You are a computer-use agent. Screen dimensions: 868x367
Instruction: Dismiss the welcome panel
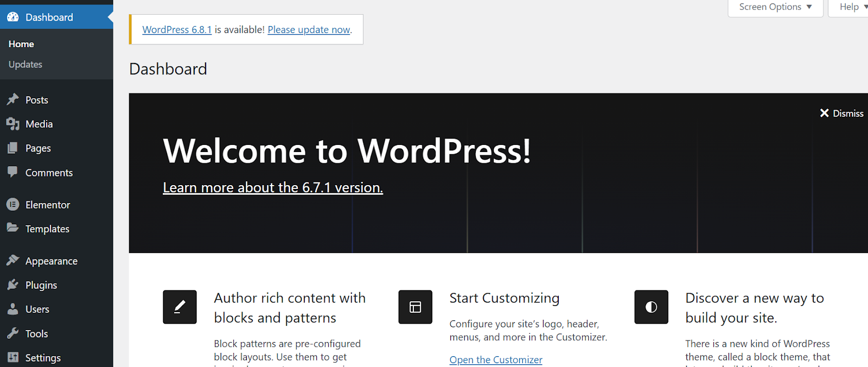[841, 113]
